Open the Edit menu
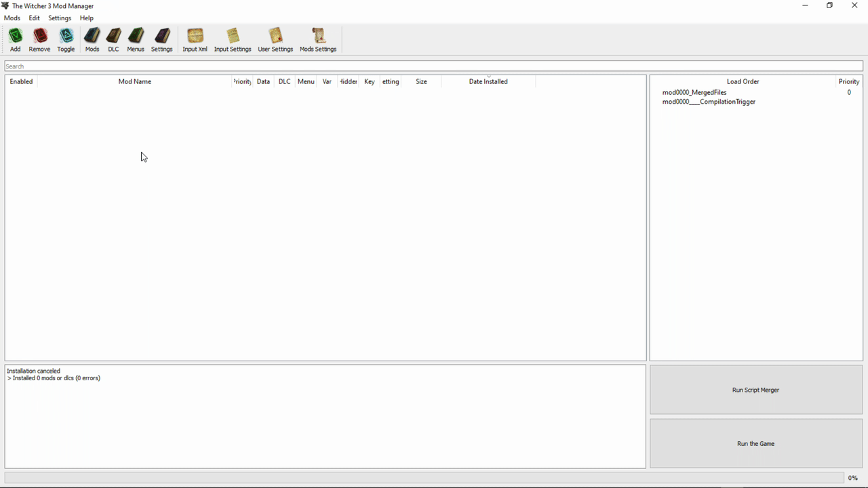Viewport: 868px width, 488px height. pos(35,18)
